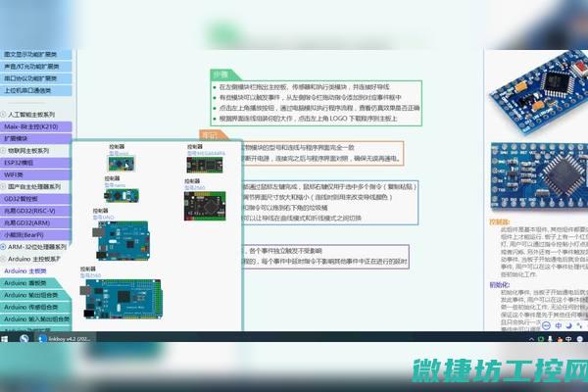Screen dimensions: 588x392
Task: Click the 步骤 green heading tab
Action: 223,74
